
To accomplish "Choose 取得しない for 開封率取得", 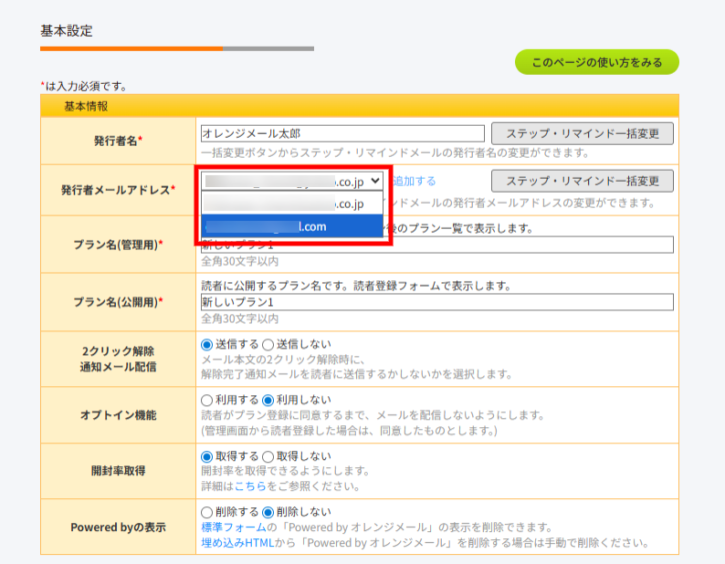I will 268,456.
